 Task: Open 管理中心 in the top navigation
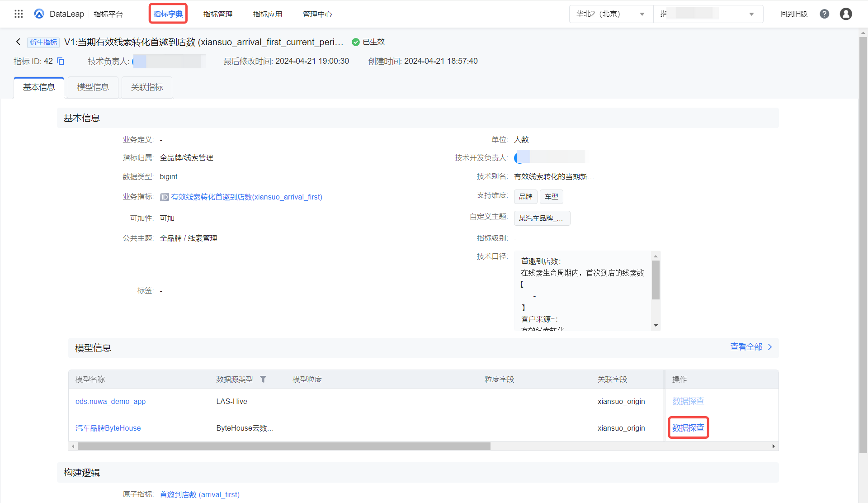[317, 14]
